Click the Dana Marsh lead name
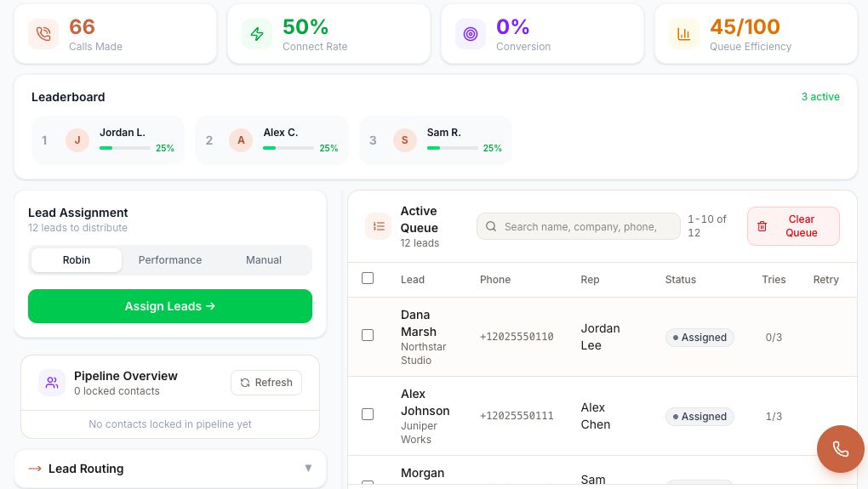The height and width of the screenshot is (489, 868). click(419, 323)
